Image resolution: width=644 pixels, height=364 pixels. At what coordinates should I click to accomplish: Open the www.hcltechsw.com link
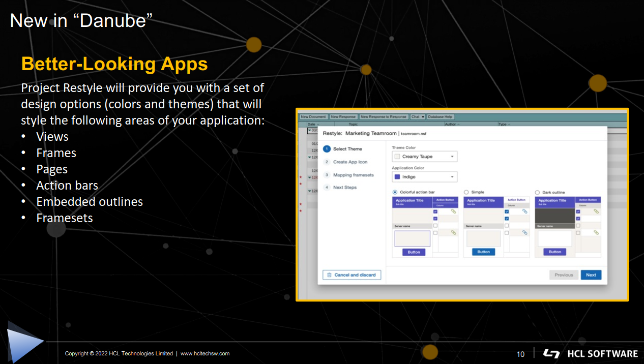click(x=205, y=353)
